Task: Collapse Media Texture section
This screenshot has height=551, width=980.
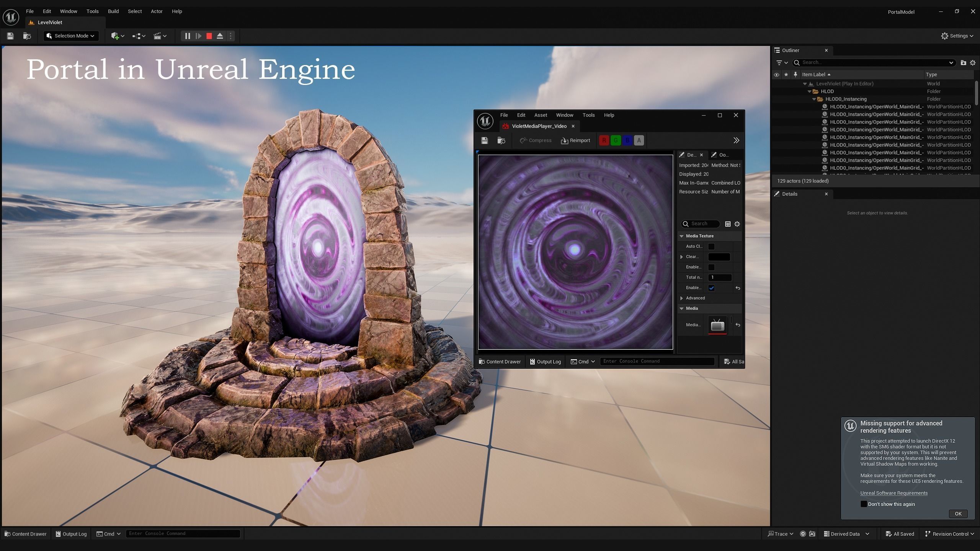Action: click(x=681, y=236)
